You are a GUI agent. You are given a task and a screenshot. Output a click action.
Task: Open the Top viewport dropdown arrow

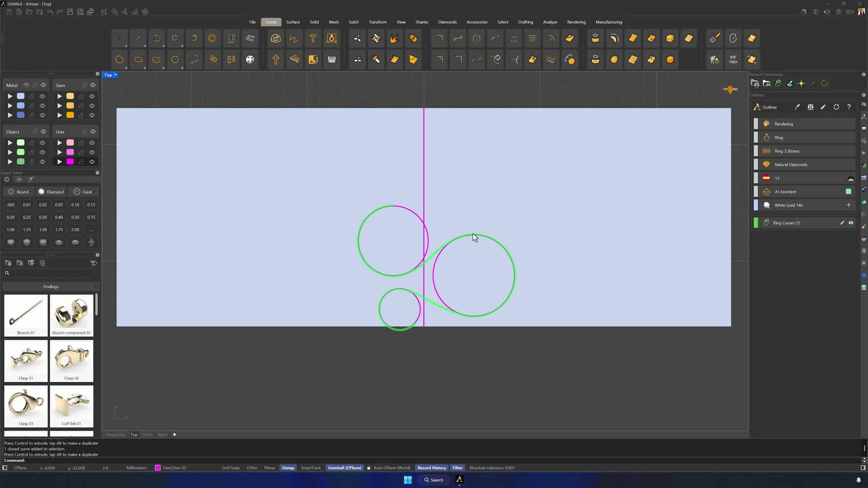[x=116, y=75]
